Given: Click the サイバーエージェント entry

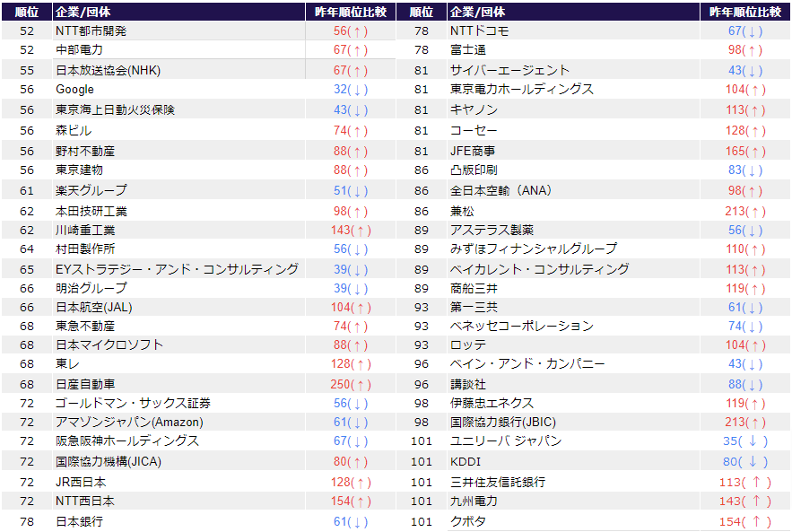Looking at the screenshot, I should 509,70.
